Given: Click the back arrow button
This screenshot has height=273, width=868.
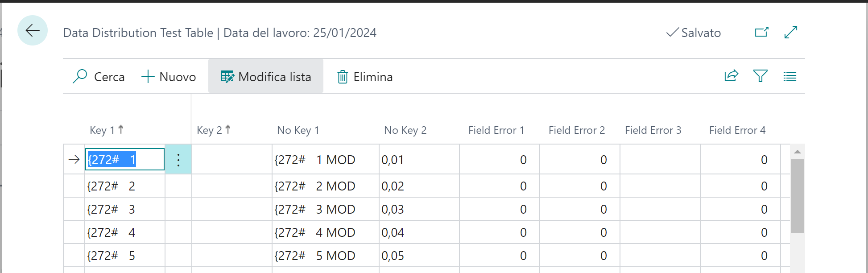Looking at the screenshot, I should [33, 30].
